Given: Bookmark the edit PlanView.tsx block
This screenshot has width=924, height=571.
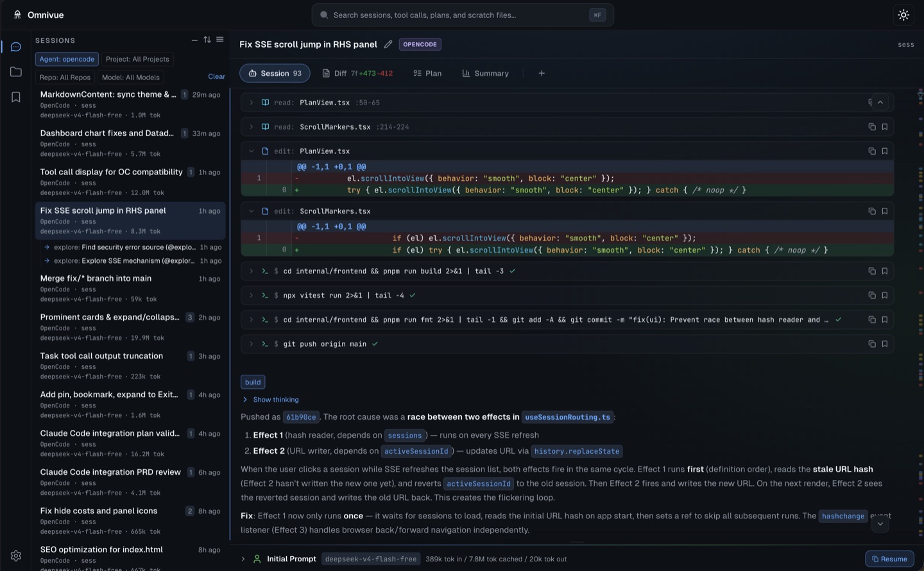Looking at the screenshot, I should click(885, 151).
